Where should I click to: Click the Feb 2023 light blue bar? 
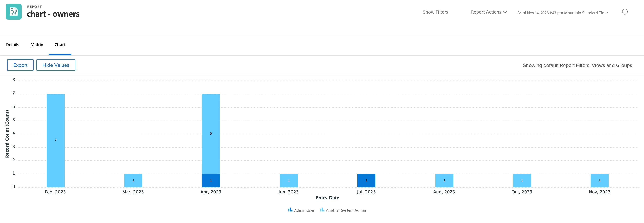point(56,140)
